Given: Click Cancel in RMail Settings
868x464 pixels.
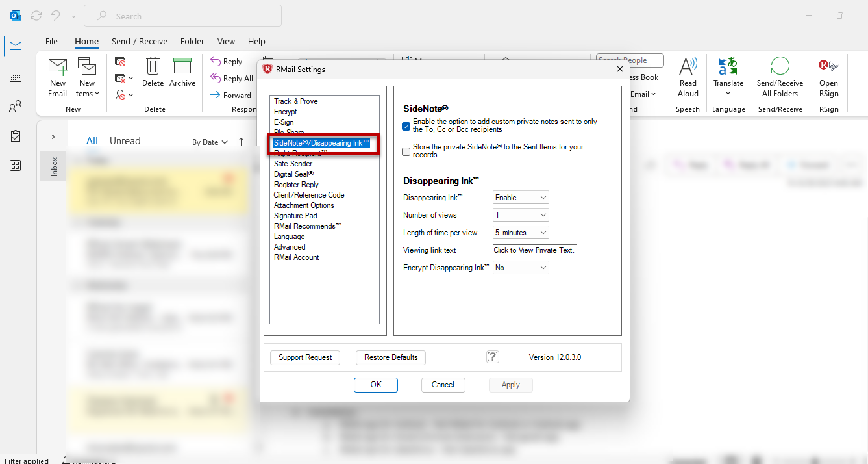Looking at the screenshot, I should (x=443, y=385).
